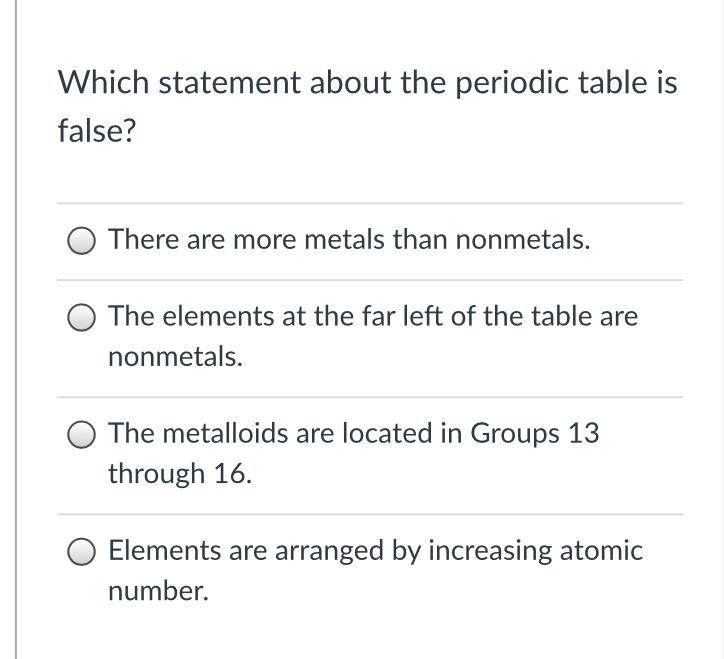Click the "number." text in the last option

click(x=158, y=591)
